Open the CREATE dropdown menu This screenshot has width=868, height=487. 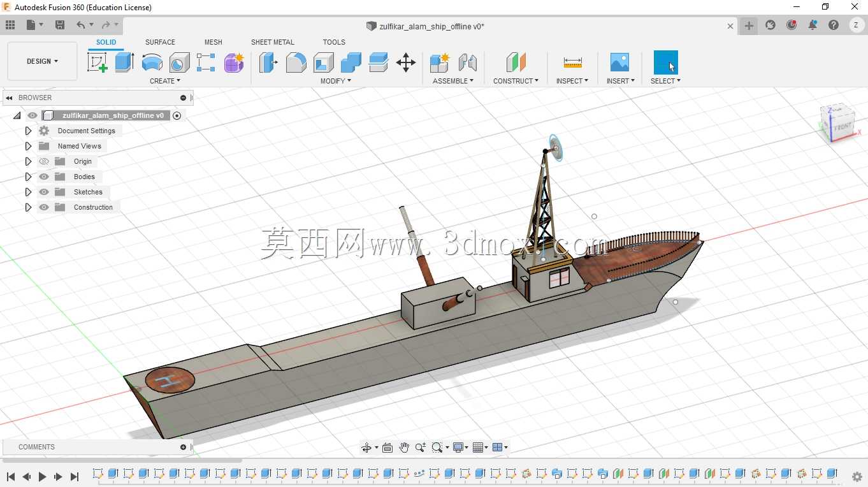tap(165, 81)
